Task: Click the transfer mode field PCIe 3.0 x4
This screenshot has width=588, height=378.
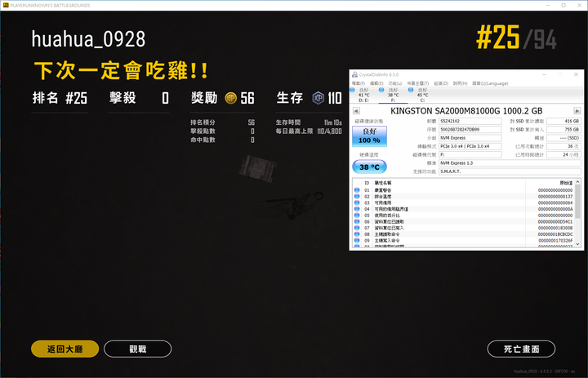Action: pos(470,146)
